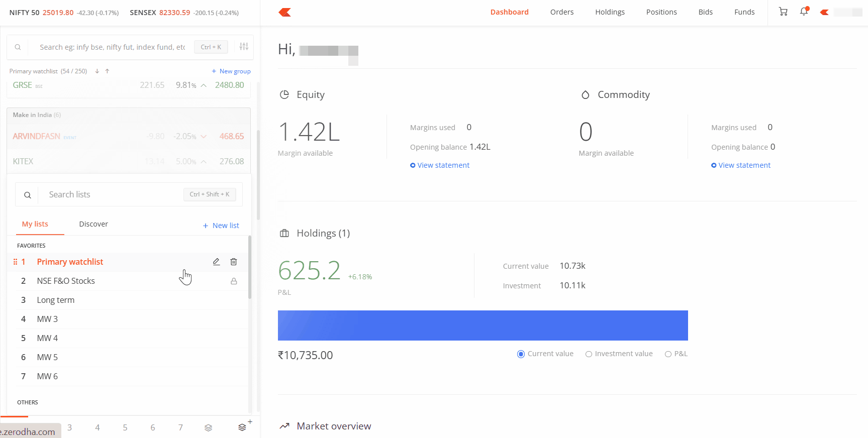Viewport: 868px width, 438px height.
Task: Open the shopping cart icon
Action: 783,12
